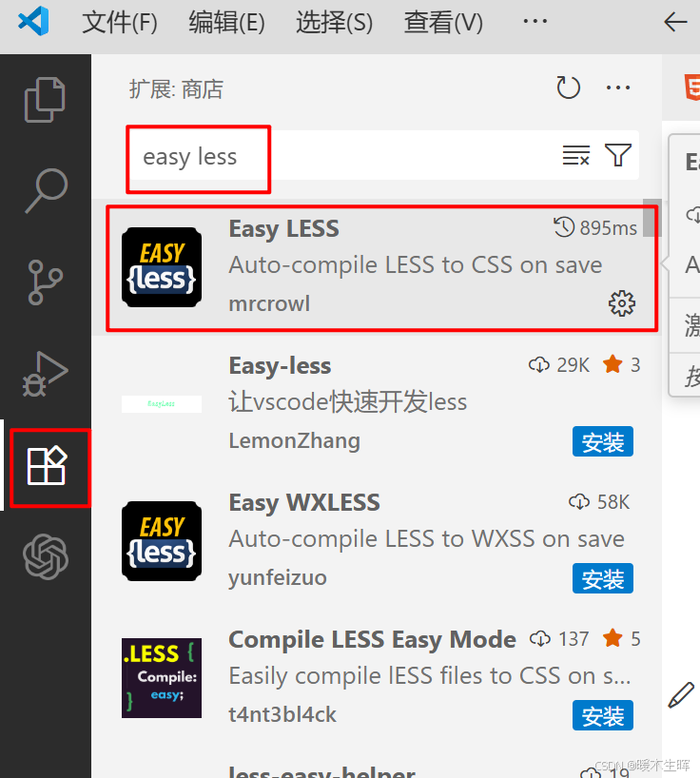This screenshot has height=778, width=700.
Task: Click the yunfeizuo publisher name
Action: (278, 577)
